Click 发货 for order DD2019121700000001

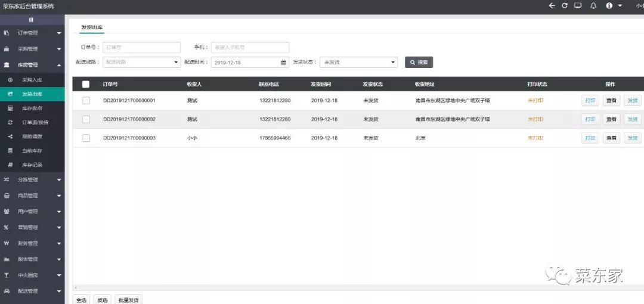tap(633, 101)
